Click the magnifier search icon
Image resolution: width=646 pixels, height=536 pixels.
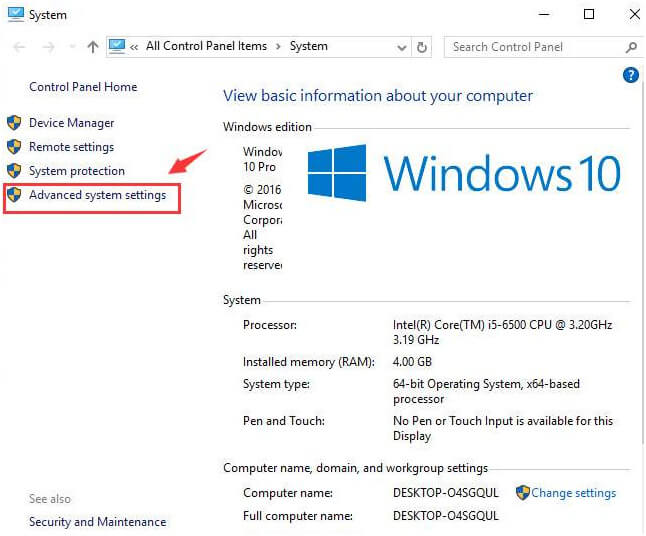click(x=631, y=47)
